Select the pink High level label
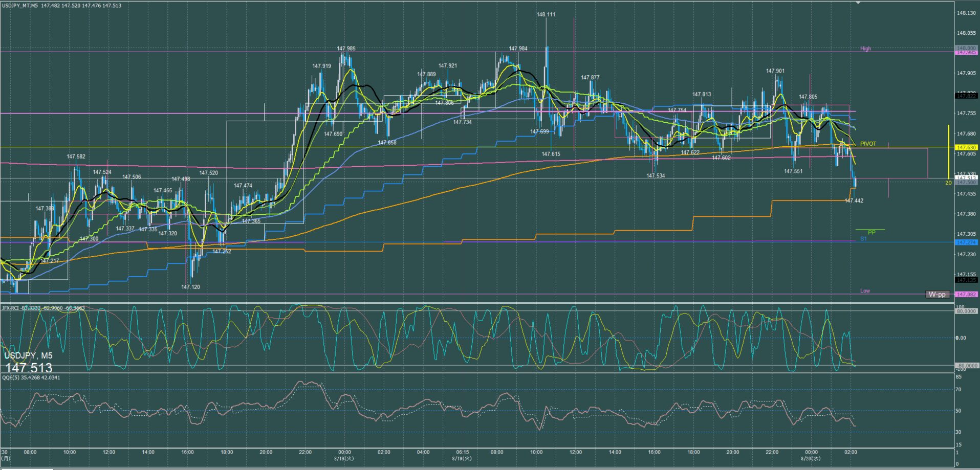 [865, 49]
